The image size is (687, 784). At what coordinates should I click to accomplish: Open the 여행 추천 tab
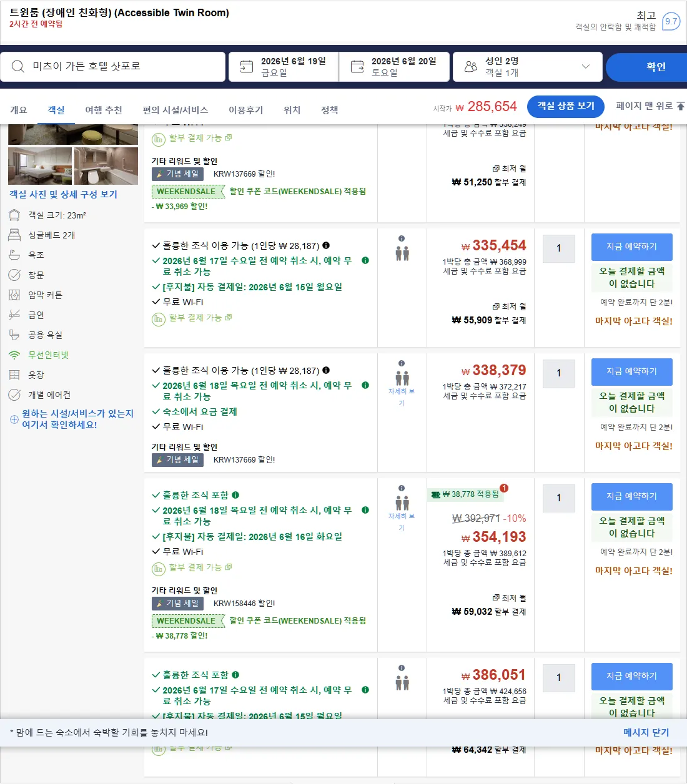104,110
